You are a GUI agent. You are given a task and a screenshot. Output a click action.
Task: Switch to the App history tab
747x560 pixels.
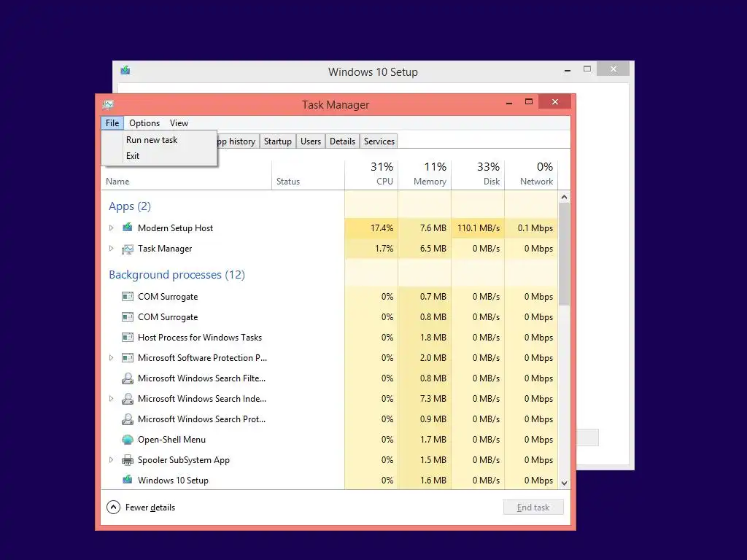[237, 141]
